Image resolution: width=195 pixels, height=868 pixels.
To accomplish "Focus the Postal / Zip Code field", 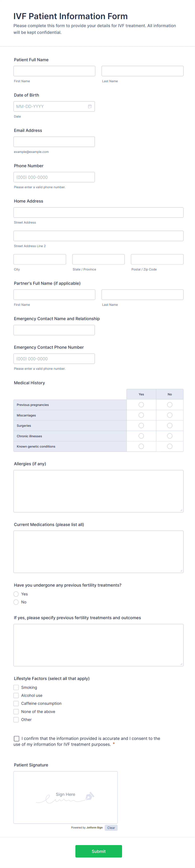I will click(157, 260).
